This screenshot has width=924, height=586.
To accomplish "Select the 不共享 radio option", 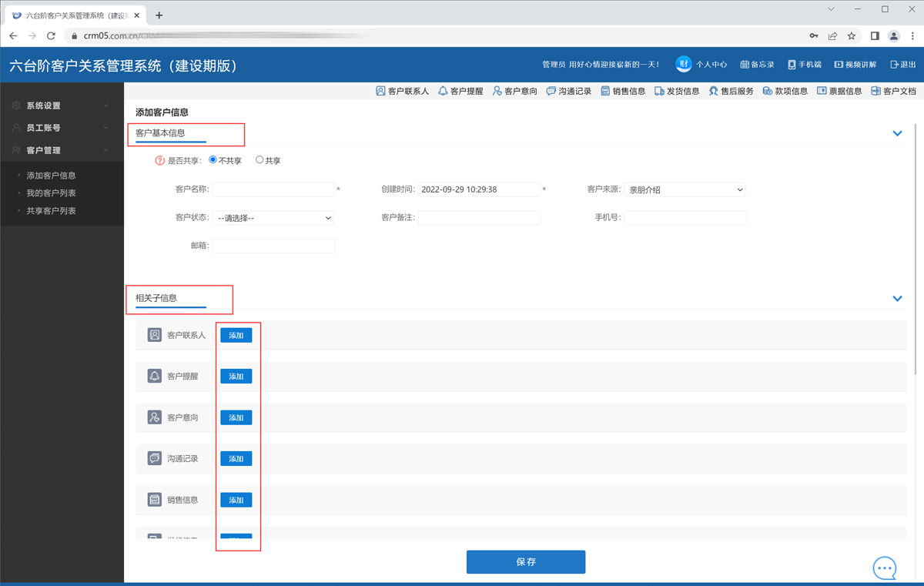I will (213, 160).
